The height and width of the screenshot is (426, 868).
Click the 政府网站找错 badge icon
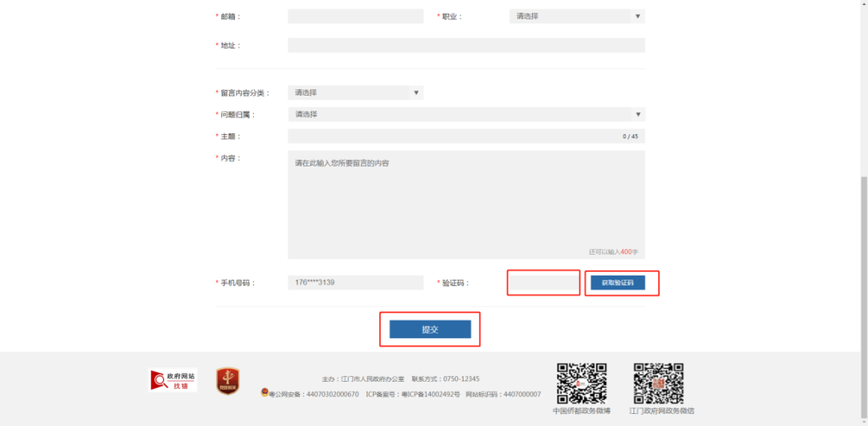pos(173,380)
